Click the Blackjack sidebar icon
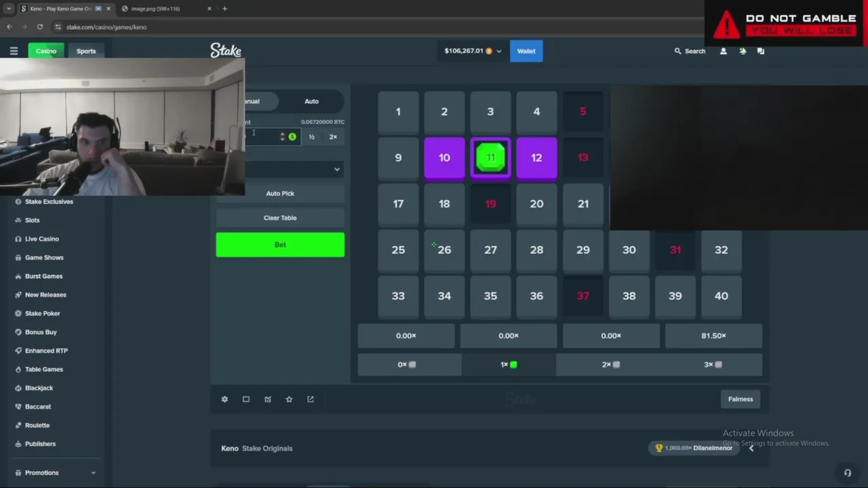 pyautogui.click(x=18, y=388)
